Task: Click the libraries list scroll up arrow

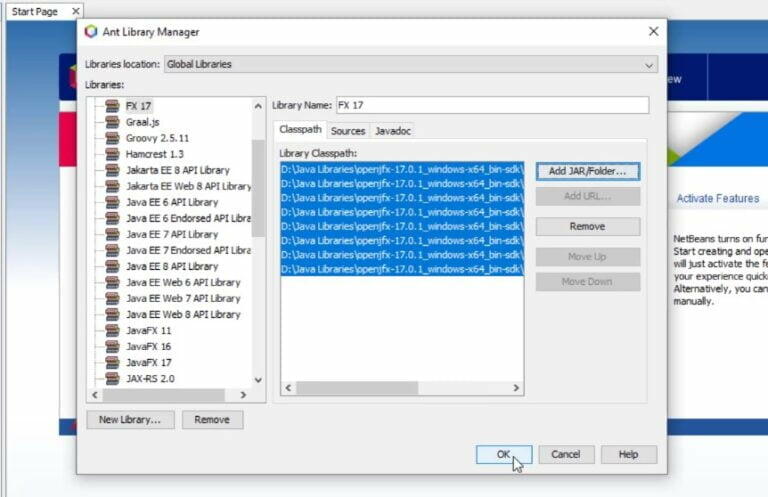Action: (x=258, y=106)
